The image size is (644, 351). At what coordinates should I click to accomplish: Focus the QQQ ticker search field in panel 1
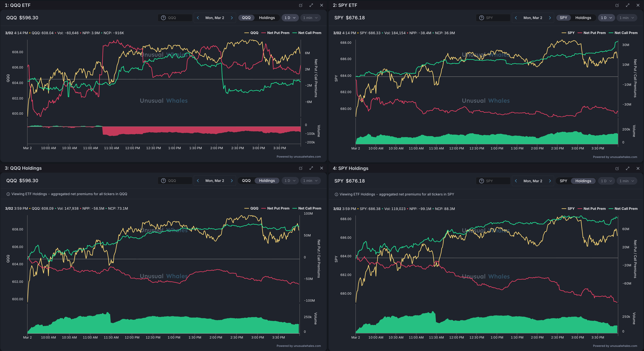click(179, 18)
